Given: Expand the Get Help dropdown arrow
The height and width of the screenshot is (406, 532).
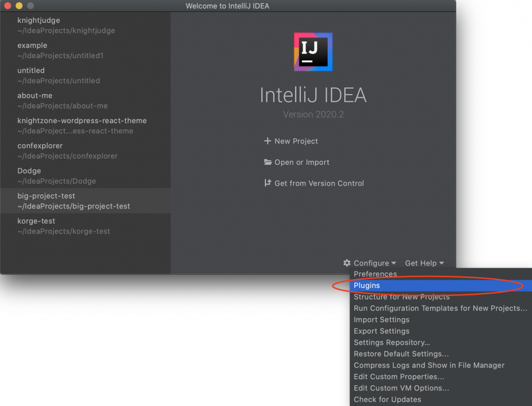Looking at the screenshot, I should pos(442,263).
